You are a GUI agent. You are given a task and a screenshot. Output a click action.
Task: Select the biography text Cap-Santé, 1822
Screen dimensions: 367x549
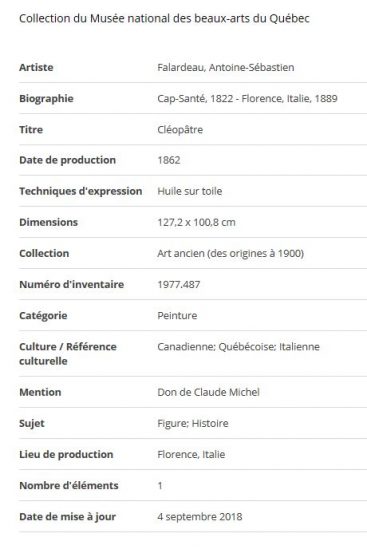coord(195,98)
